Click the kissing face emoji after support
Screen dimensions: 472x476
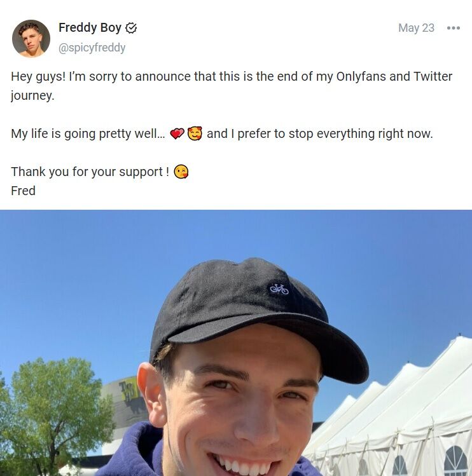[181, 172]
